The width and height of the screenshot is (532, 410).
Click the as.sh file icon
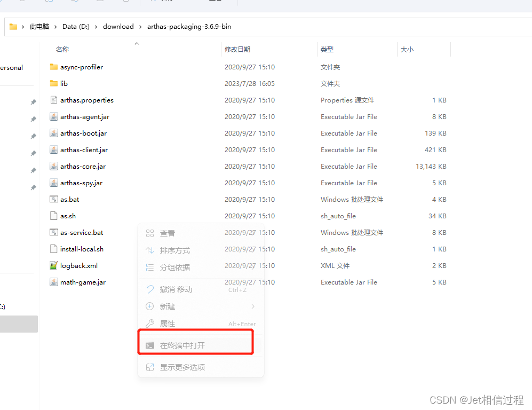pyautogui.click(x=53, y=216)
